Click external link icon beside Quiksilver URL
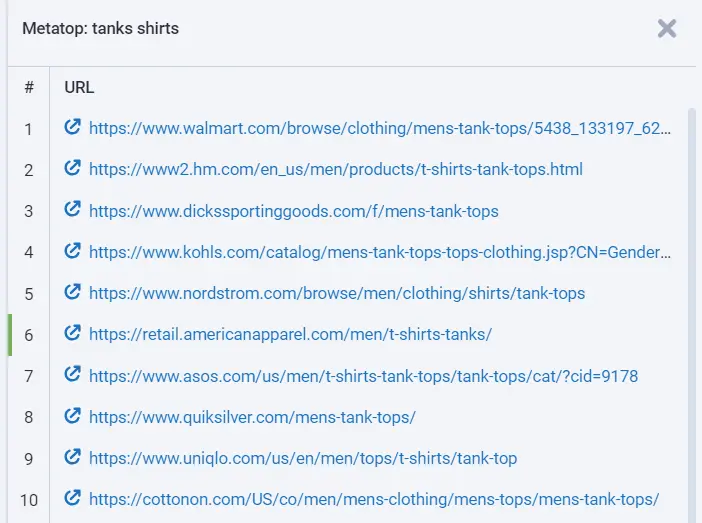The height and width of the screenshot is (523, 702). (x=72, y=416)
